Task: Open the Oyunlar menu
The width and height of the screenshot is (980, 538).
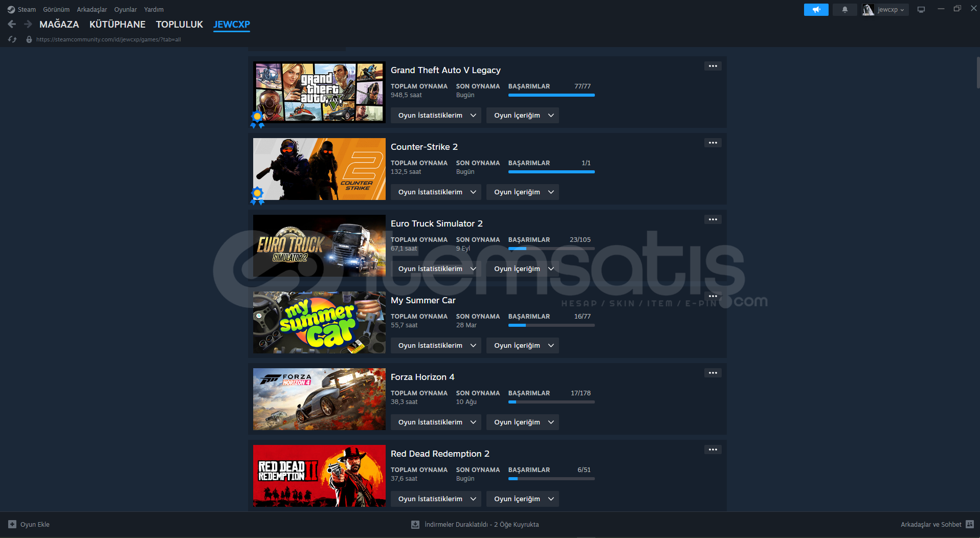Action: pos(125,10)
